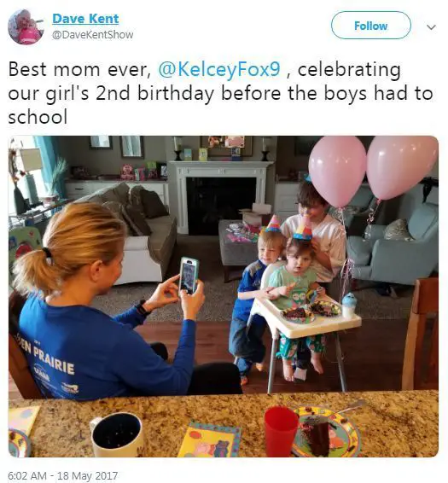The height and width of the screenshot is (483, 448).
Task: Click the 18 May 2017 date
Action: [87, 475]
